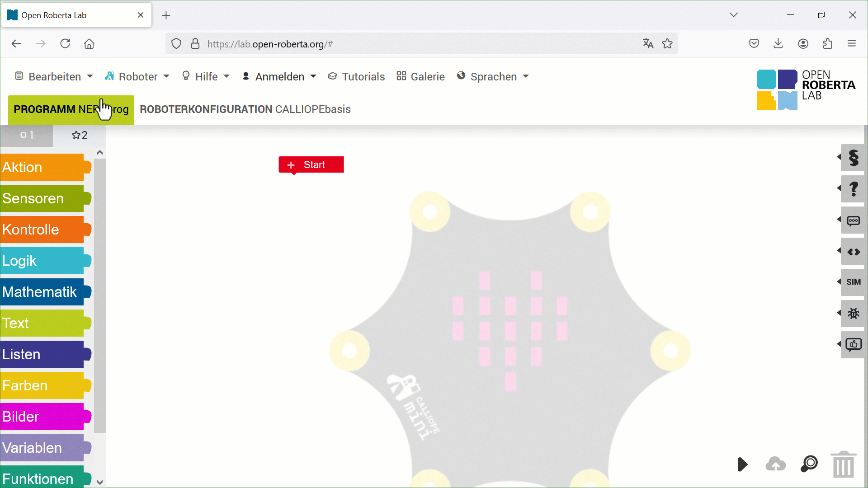Open the Bearbeiten dropdown menu
This screenshot has height=488, width=868.
(x=54, y=76)
